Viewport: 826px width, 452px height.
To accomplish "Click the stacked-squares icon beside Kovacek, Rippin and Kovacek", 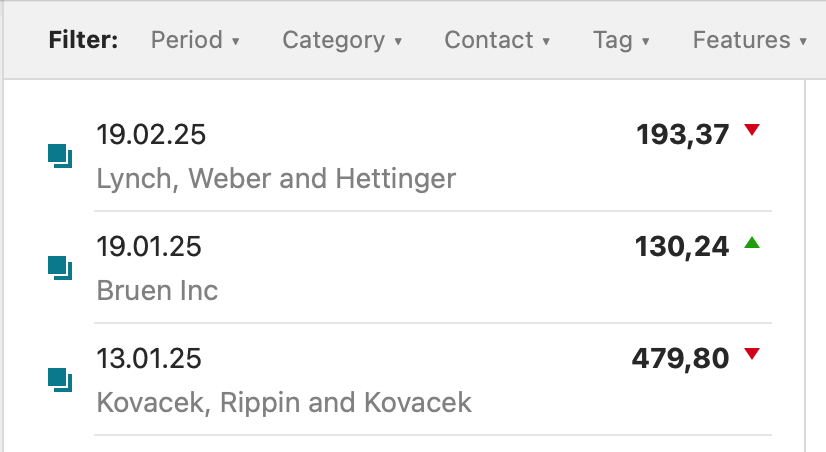I will [60, 380].
